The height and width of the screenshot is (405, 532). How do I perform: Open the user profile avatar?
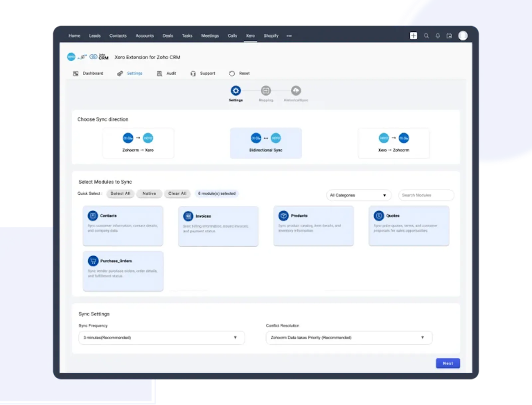tap(463, 36)
